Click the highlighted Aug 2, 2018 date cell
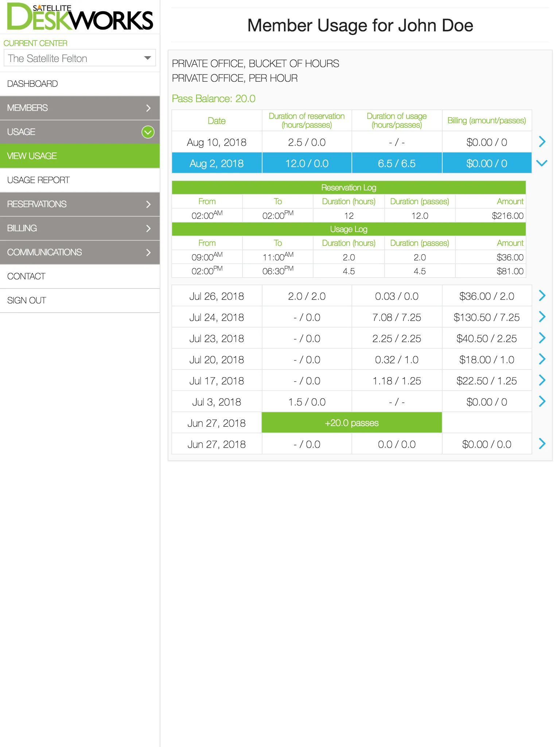Image resolution: width=560 pixels, height=747 pixels. click(217, 163)
